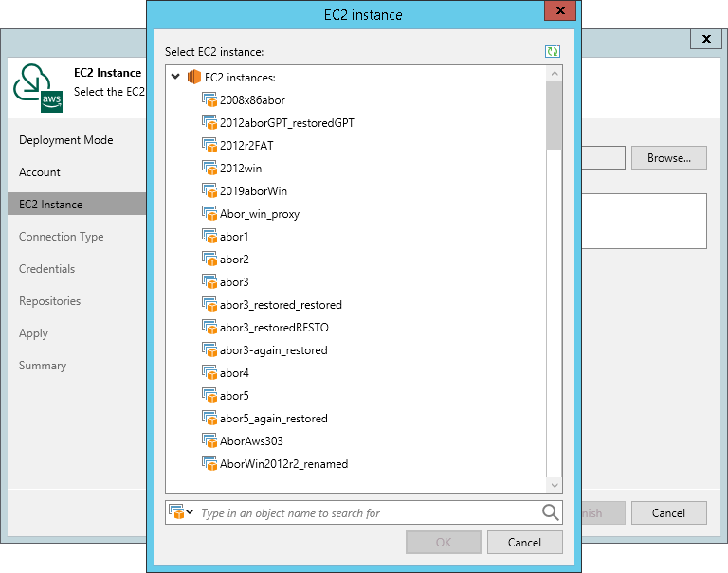
Task: Click the grayed-out OK button
Action: pyautogui.click(x=444, y=543)
